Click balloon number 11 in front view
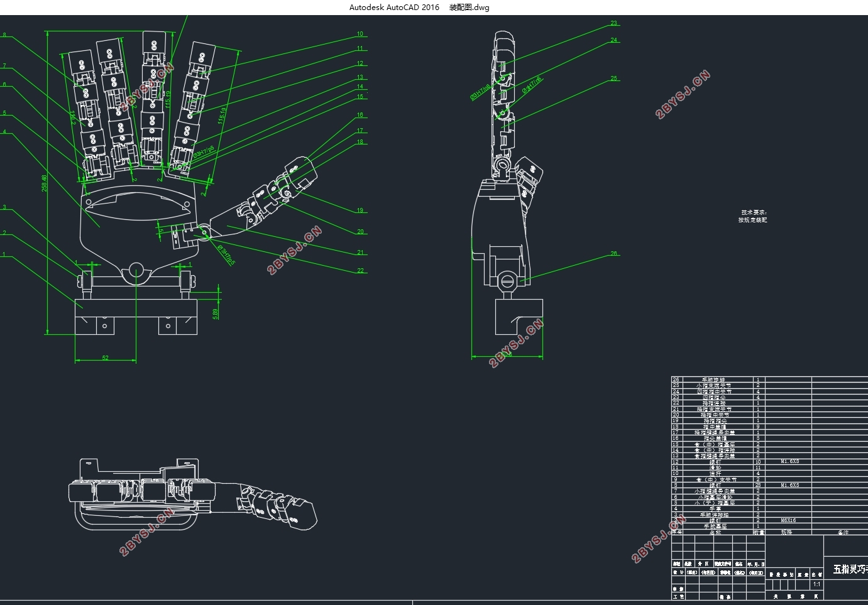Image resolution: width=868 pixels, height=605 pixels. click(360, 48)
